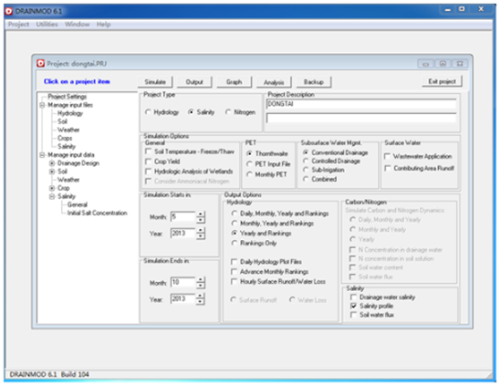
Task: Click the Simulate button
Action: click(x=155, y=82)
